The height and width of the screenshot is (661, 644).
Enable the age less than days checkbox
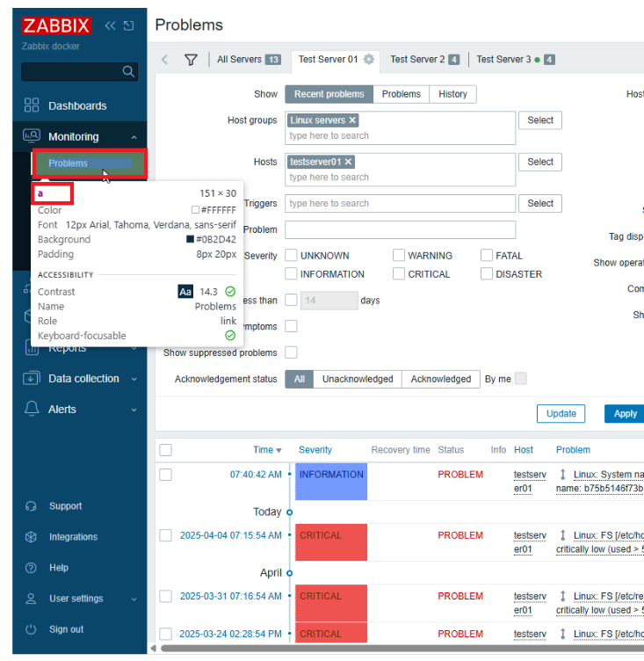(291, 300)
